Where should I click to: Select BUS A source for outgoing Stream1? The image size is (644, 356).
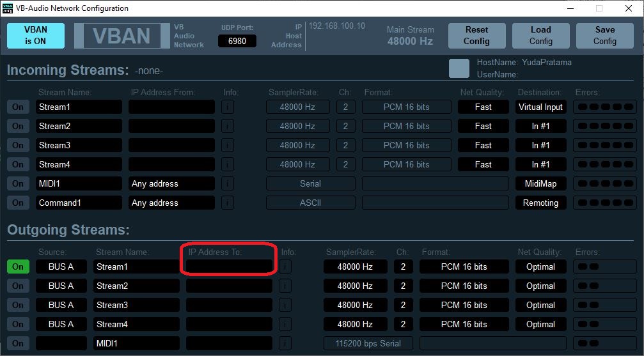tap(61, 267)
